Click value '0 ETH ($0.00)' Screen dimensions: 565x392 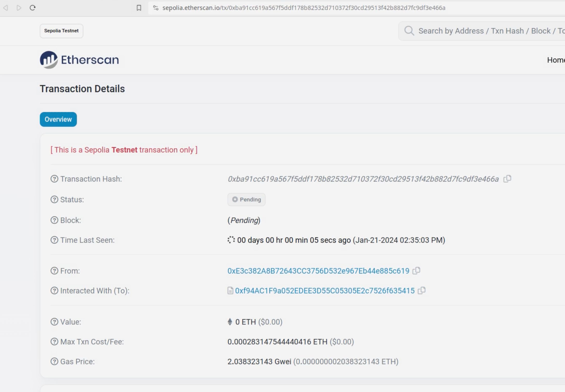pos(259,322)
